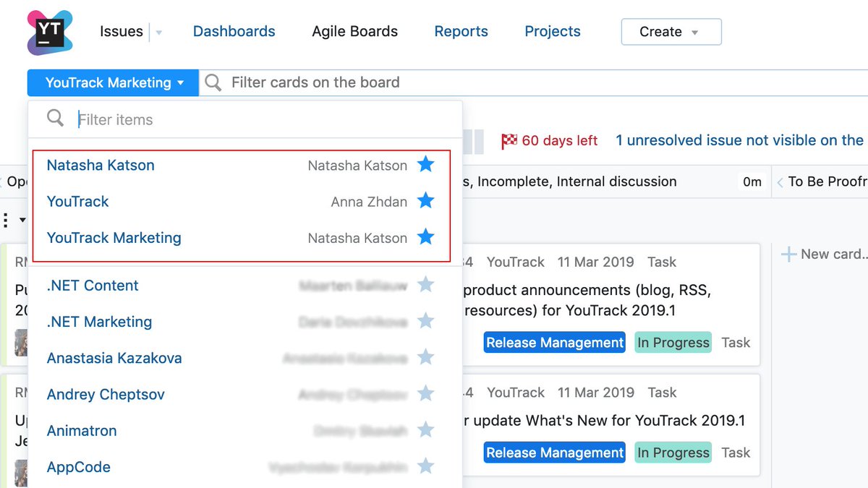Unstar the Natasha Katson board
Viewport: 868px width, 488px height.
426,165
